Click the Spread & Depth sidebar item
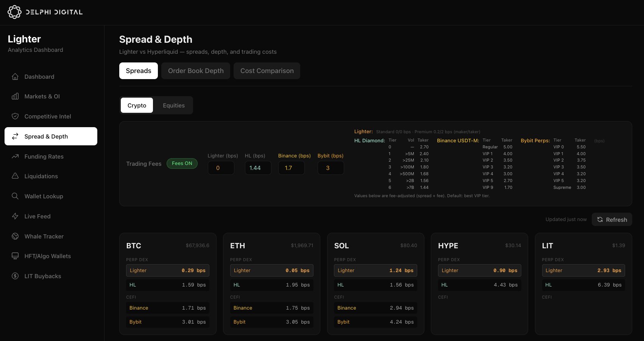The image size is (644, 341). [x=51, y=137]
